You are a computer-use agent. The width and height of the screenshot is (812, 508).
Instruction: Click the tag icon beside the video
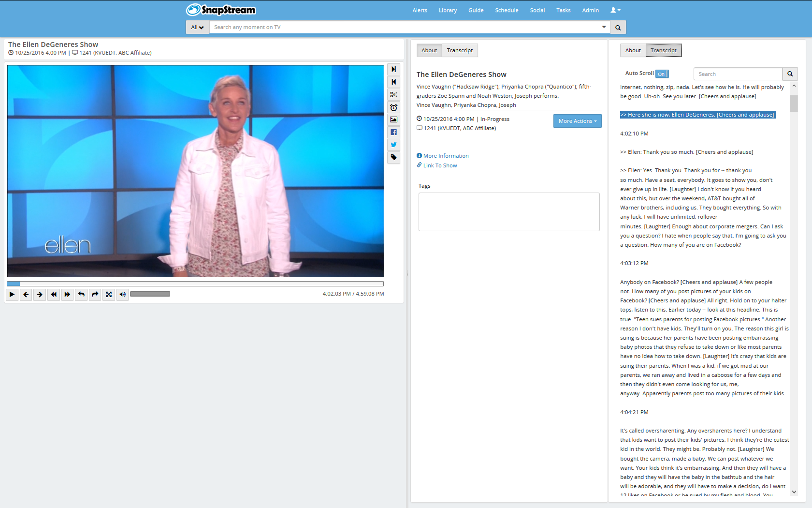click(394, 157)
